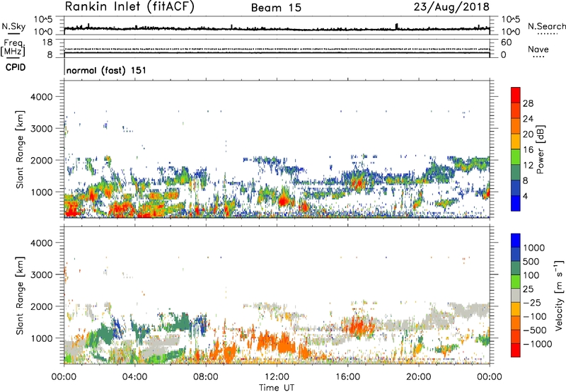Click the '1000' value at the top of the Velocity color bar

click(534, 248)
